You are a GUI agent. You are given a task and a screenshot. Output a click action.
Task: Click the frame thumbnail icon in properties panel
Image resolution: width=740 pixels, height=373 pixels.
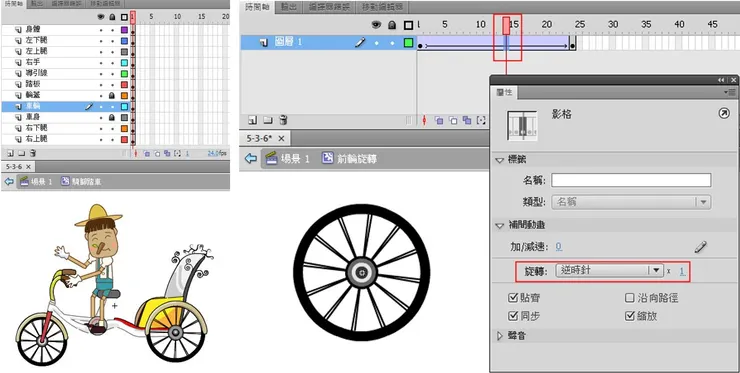522,126
